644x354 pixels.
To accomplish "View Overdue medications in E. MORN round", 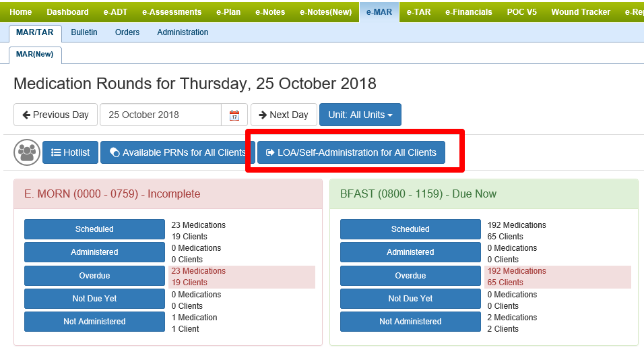I will (x=94, y=276).
